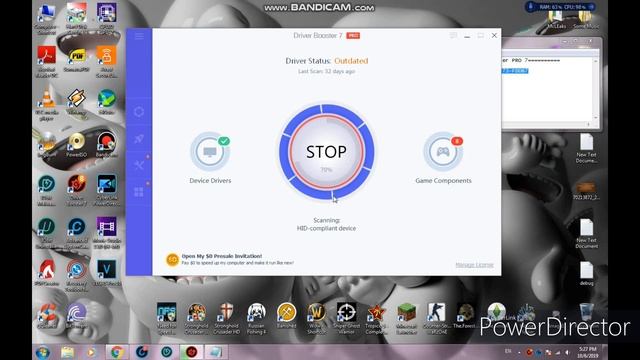Open Windows Explorer from taskbar
Screen dimensions: 640x360
coord(68,352)
